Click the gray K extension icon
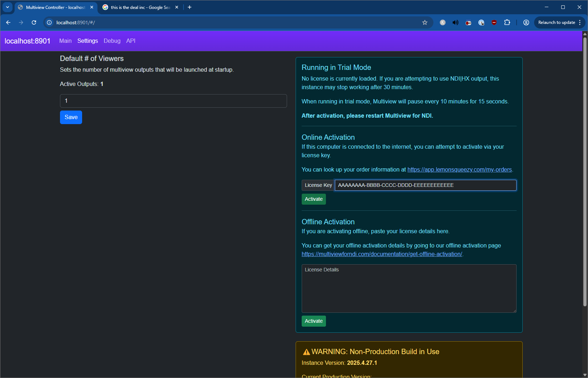588x378 pixels. pyautogui.click(x=442, y=22)
